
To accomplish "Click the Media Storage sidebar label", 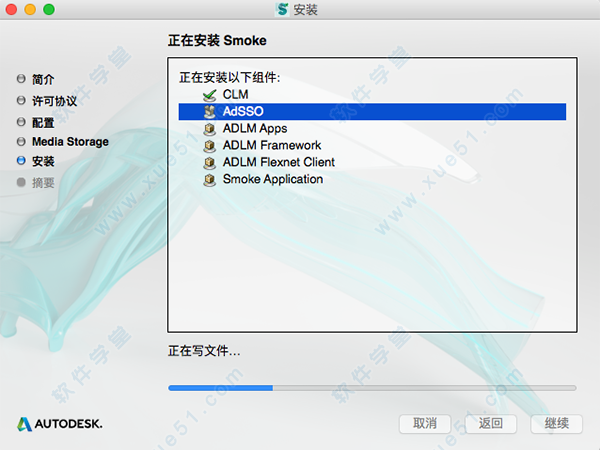I will pos(70,142).
